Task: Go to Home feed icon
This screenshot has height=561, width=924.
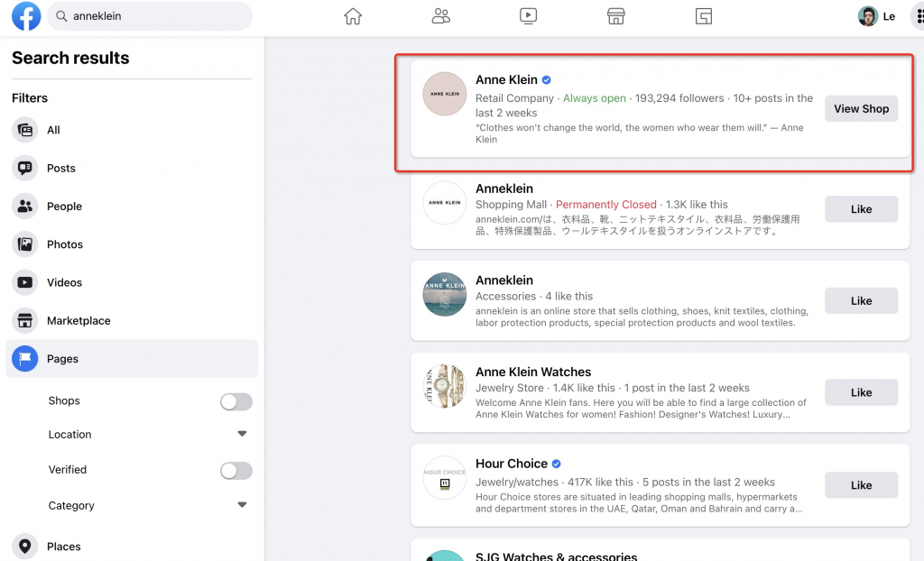Action: click(353, 16)
